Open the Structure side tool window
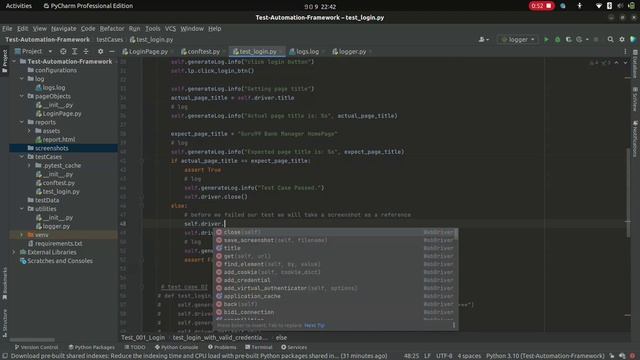 (x=5, y=322)
